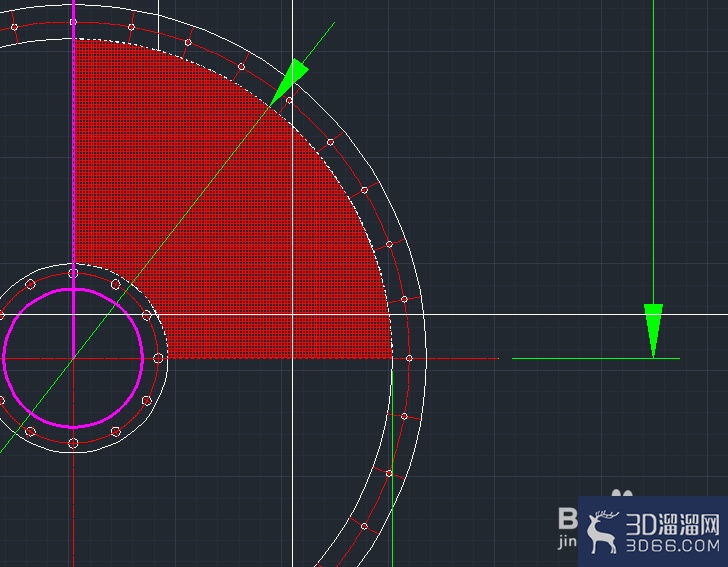This screenshot has width=728, height=567.
Task: Select large flange bolt hole on magenta line
Action: [x=73, y=22]
